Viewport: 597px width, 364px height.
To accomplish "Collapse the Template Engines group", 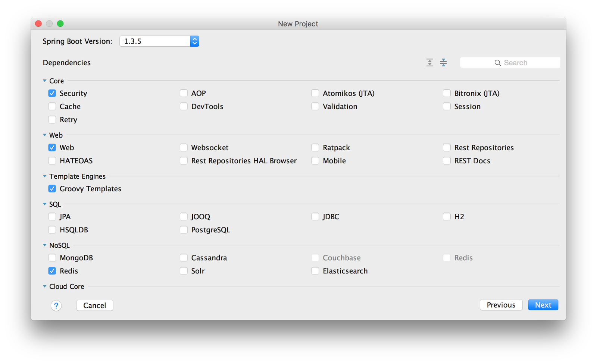I will coord(45,176).
